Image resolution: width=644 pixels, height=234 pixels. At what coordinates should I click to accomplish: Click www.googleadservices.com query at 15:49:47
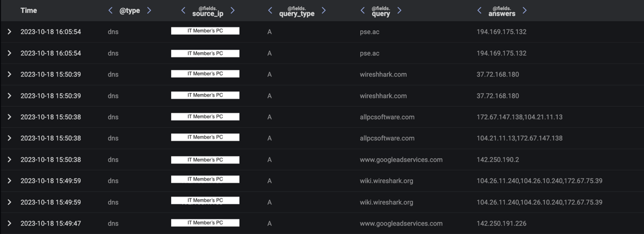click(401, 223)
